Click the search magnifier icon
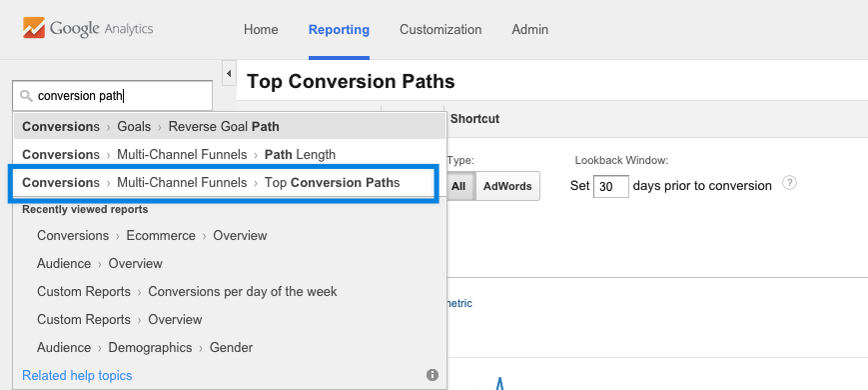Screen dimensions: 868x390 click(x=26, y=96)
